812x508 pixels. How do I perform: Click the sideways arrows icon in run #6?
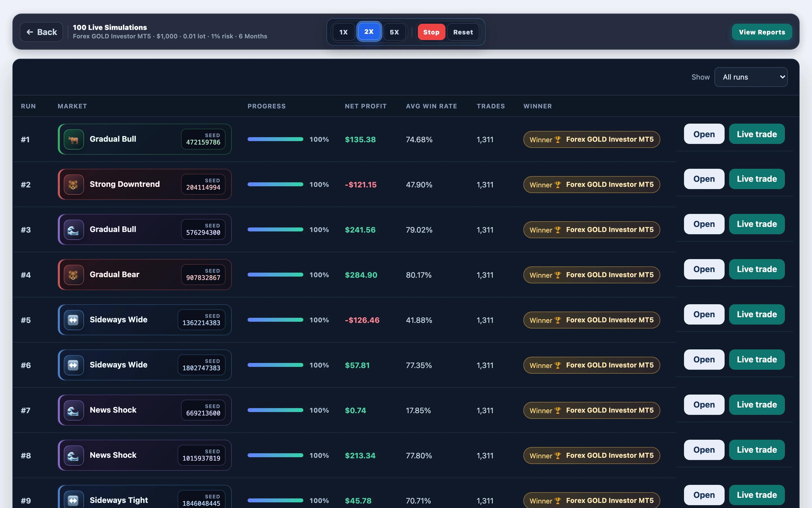(x=74, y=365)
